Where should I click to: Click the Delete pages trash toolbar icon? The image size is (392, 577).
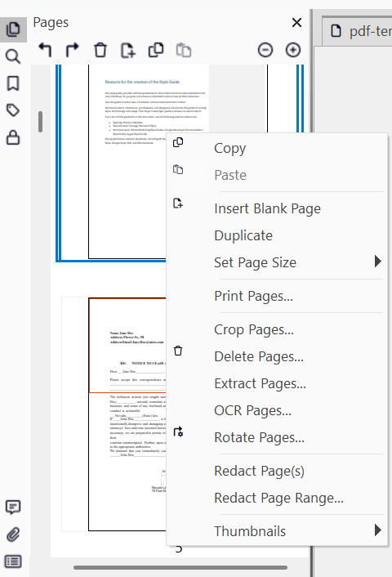[x=100, y=50]
